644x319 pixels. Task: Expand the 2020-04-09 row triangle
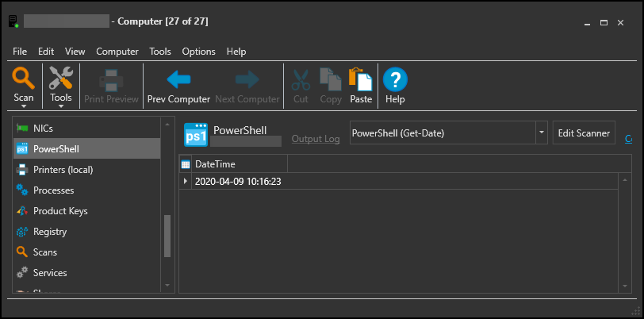pyautogui.click(x=186, y=182)
